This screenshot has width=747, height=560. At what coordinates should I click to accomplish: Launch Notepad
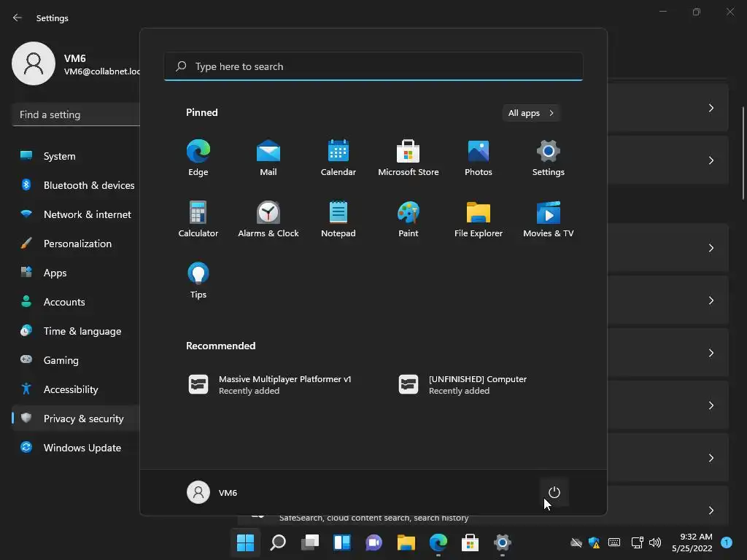click(x=338, y=219)
